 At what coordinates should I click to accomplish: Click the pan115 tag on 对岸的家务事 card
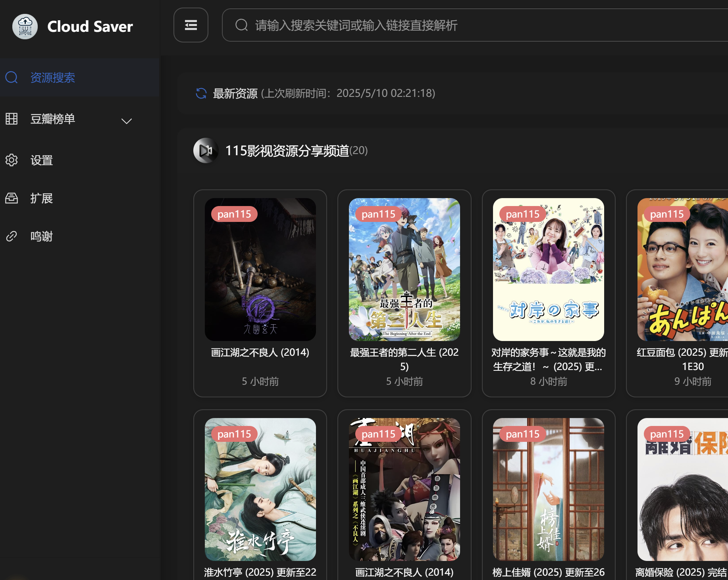coord(523,214)
